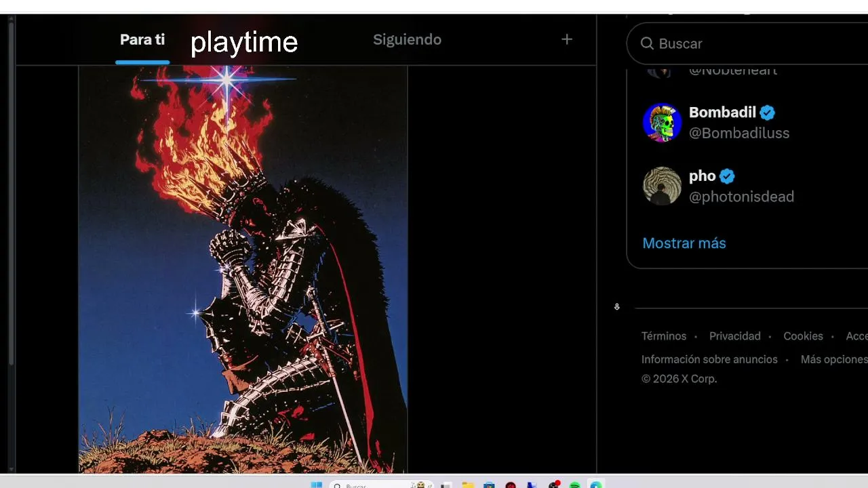Click Mostrar más to see more suggestions
This screenshot has height=488, width=868.
pos(684,243)
